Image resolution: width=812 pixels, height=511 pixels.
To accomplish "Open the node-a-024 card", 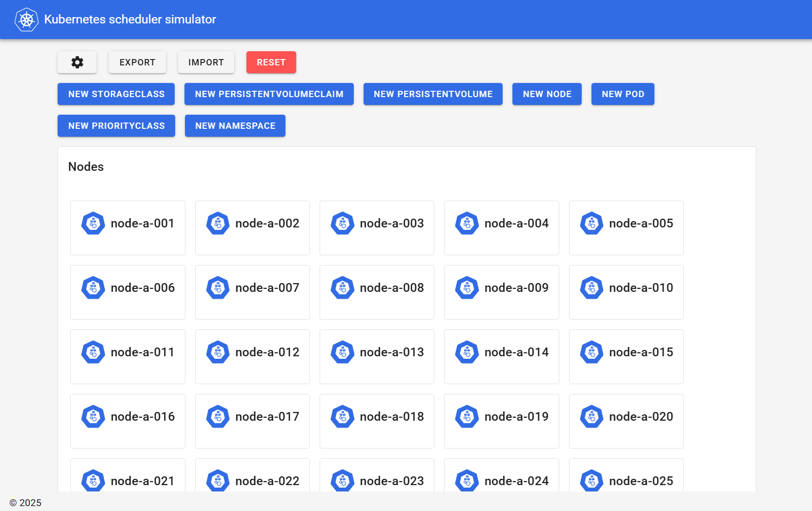I will coord(502,475).
